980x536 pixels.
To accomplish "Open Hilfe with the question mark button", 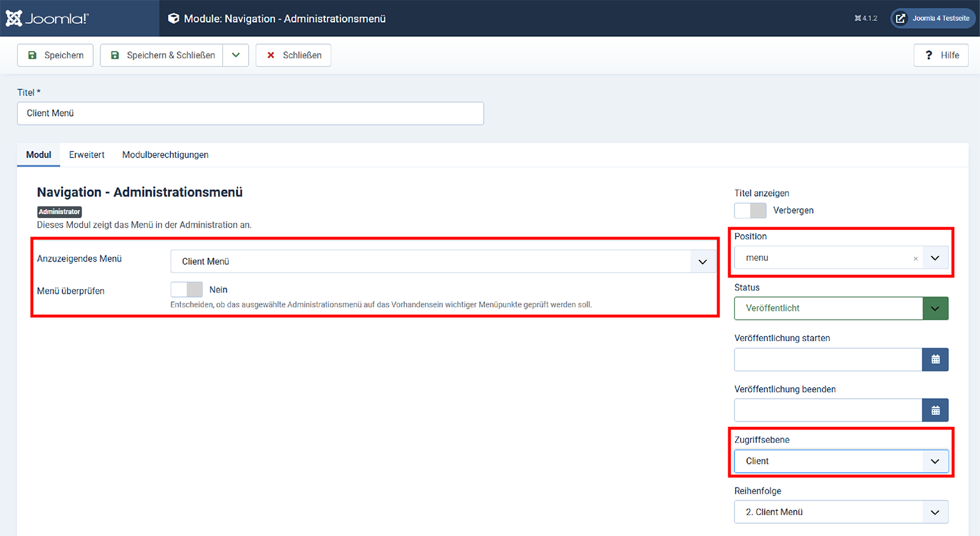I will pyautogui.click(x=941, y=55).
